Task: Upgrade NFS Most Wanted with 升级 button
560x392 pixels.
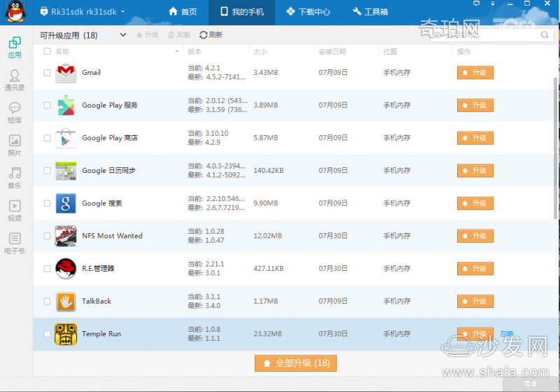Action: click(475, 236)
